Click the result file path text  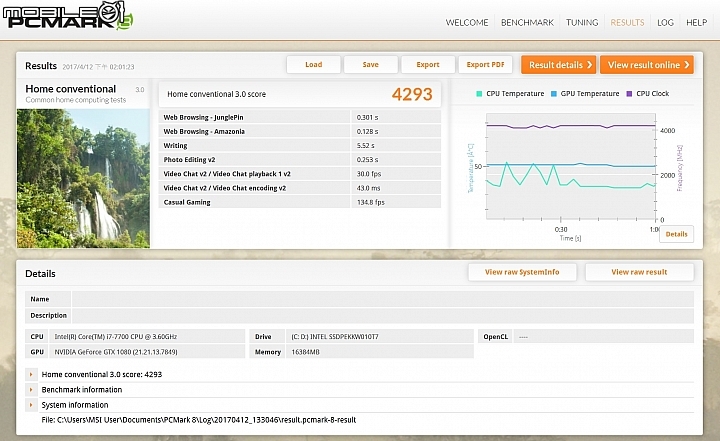click(x=199, y=420)
